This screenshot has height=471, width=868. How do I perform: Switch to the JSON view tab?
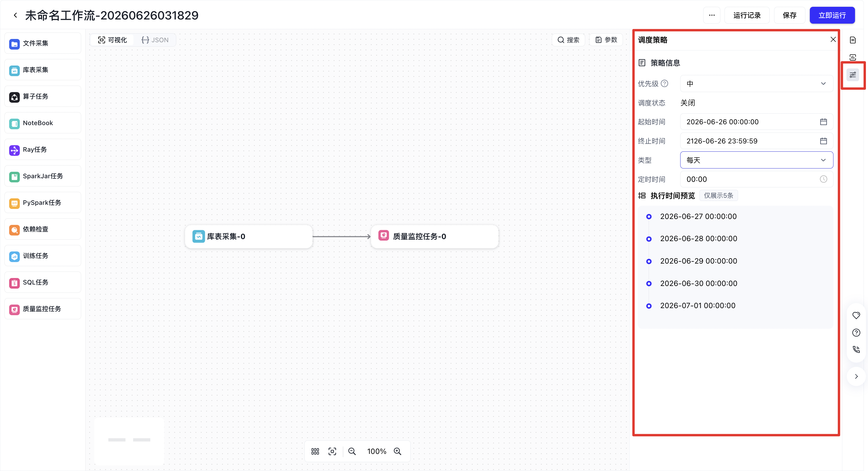coord(155,40)
